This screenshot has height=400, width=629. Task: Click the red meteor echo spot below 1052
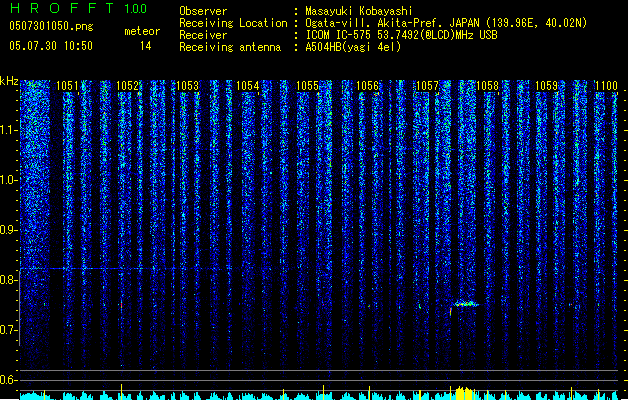[x=121, y=305]
